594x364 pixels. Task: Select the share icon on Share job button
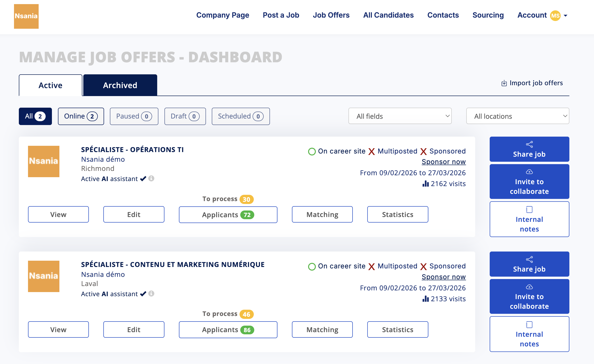coord(529,145)
